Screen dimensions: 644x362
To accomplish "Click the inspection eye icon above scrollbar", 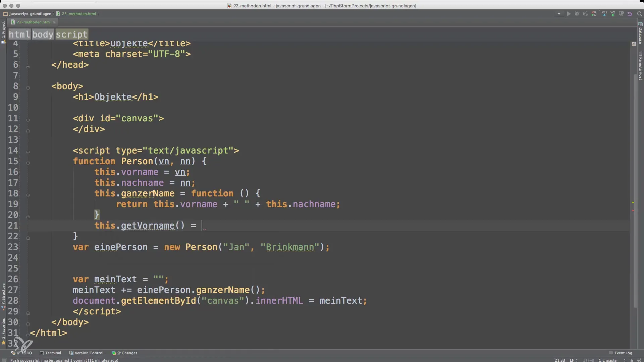I will click(x=634, y=44).
